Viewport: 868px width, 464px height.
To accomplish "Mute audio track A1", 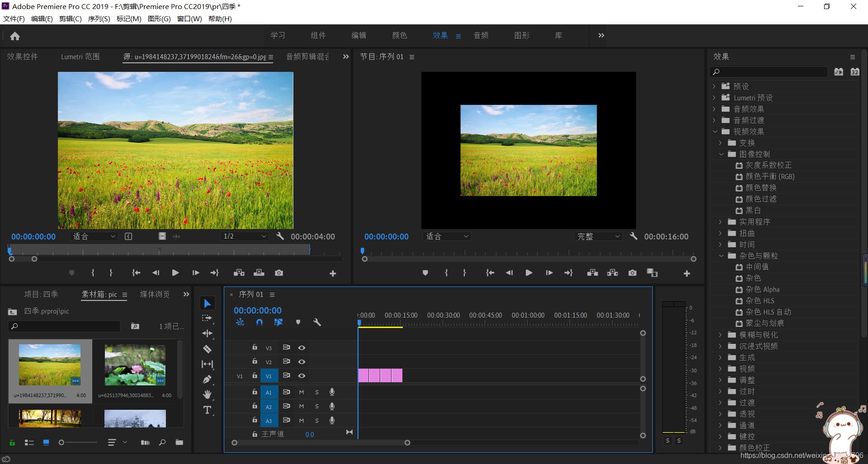I will pos(302,392).
